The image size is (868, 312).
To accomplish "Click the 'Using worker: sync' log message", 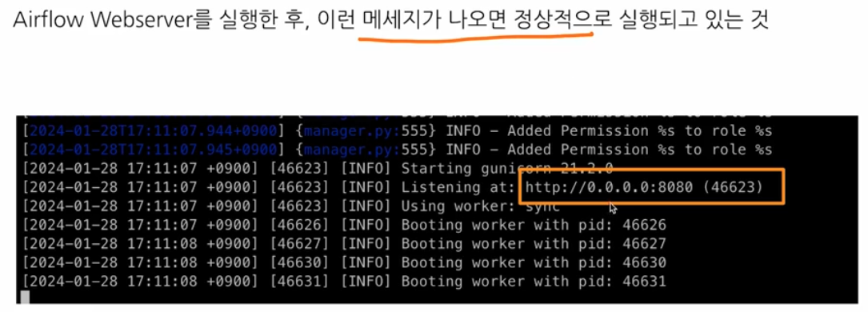I will pyautogui.click(x=481, y=206).
